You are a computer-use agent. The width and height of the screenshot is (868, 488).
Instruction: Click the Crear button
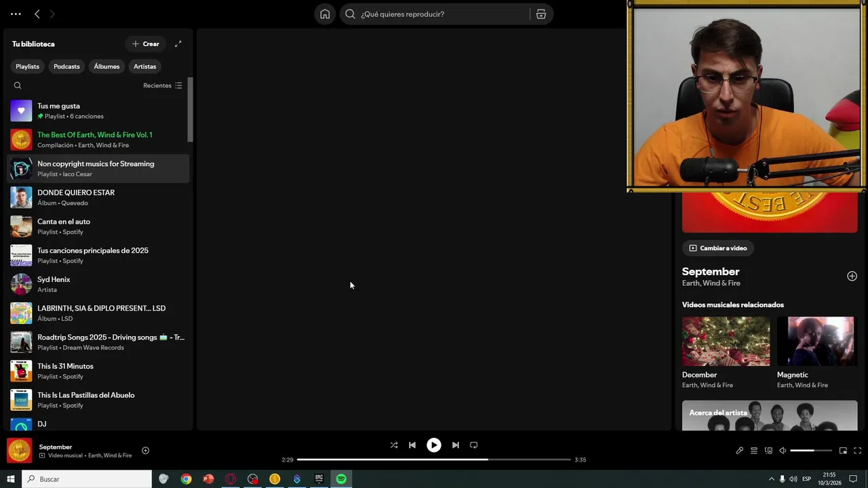(x=146, y=44)
